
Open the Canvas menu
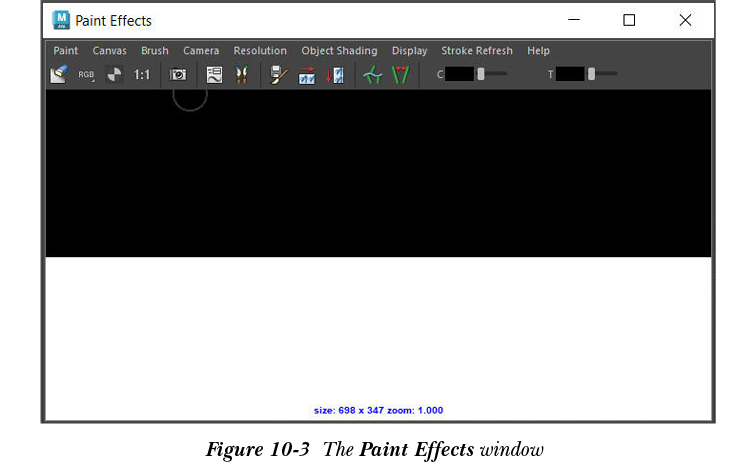click(109, 51)
